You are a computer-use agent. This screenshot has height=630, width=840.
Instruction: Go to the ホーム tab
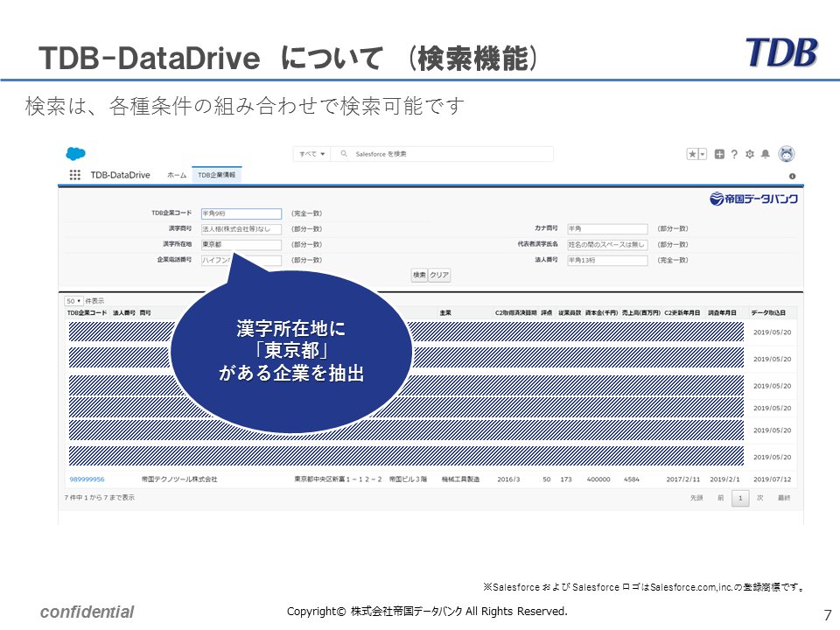coord(177,175)
